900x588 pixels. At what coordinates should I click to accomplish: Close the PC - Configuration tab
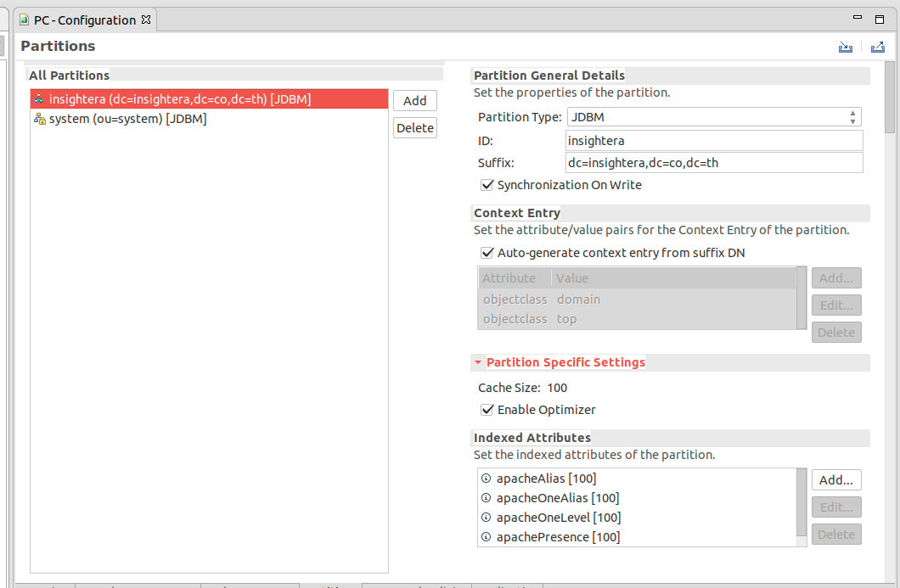(146, 20)
